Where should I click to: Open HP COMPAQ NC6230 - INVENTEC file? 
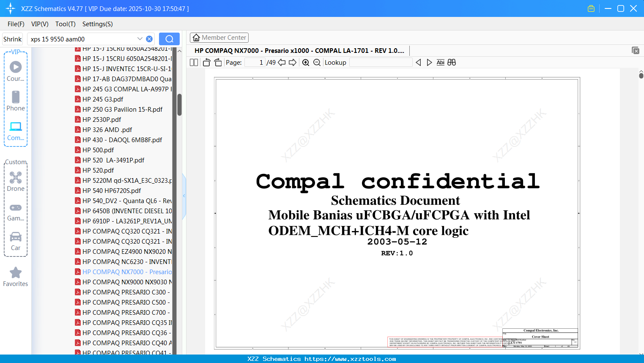click(123, 262)
